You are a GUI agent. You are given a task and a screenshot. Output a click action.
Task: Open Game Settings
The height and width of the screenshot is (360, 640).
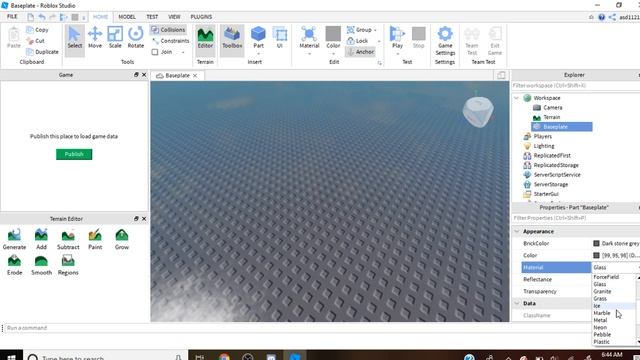pos(445,41)
